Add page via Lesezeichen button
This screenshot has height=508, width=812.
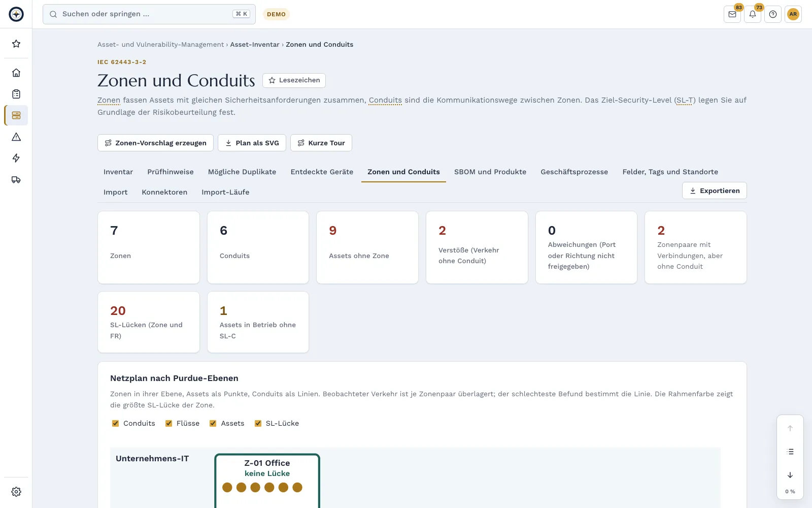coord(294,80)
